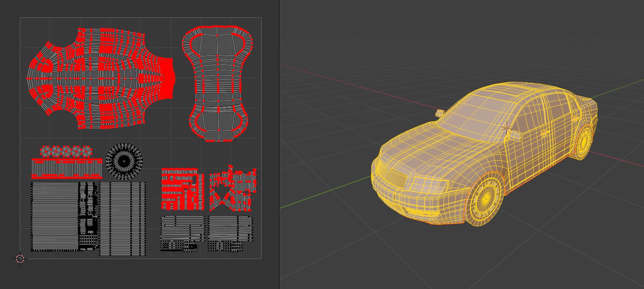
Task: Click the far-side mirror on the car
Action: [440, 113]
